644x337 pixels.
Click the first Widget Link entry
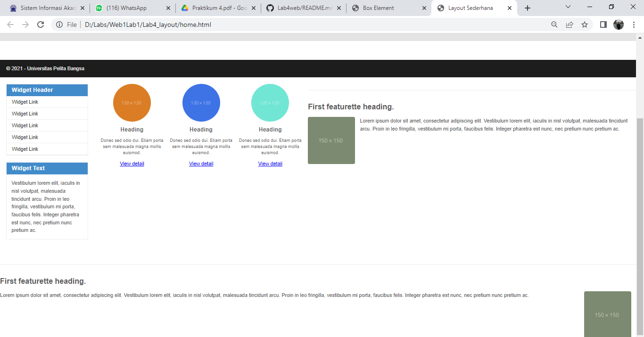pyautogui.click(x=25, y=101)
